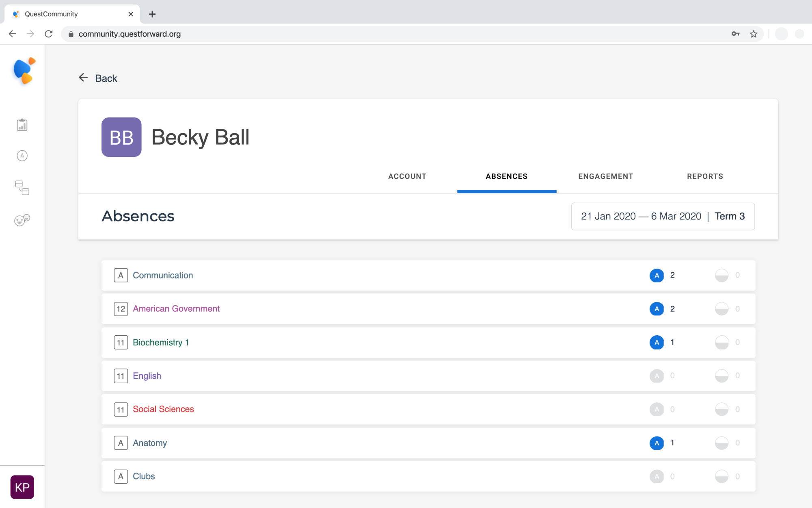The image size is (812, 508).
Task: Click the half-day icon in English row
Action: pos(721,376)
